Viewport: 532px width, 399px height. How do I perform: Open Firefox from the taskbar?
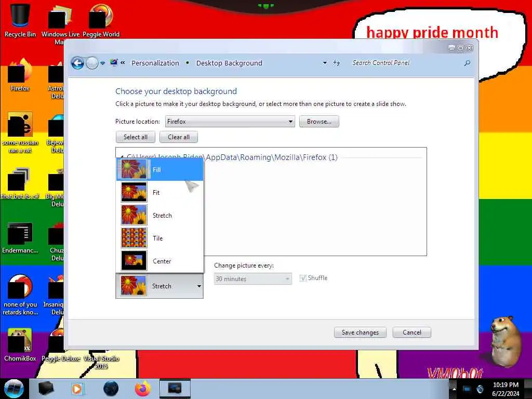pos(143,389)
